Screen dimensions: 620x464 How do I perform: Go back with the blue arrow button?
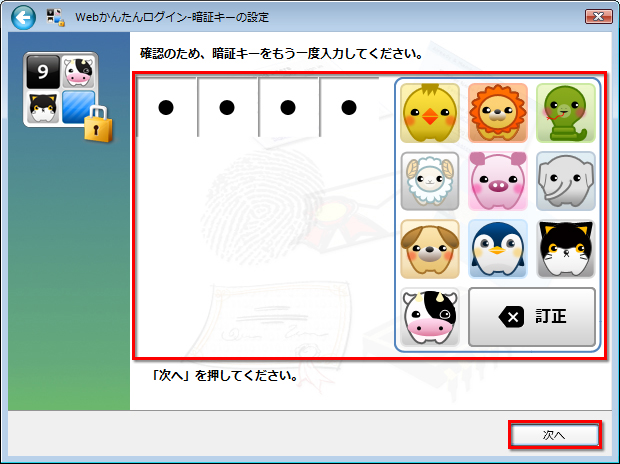(23, 17)
